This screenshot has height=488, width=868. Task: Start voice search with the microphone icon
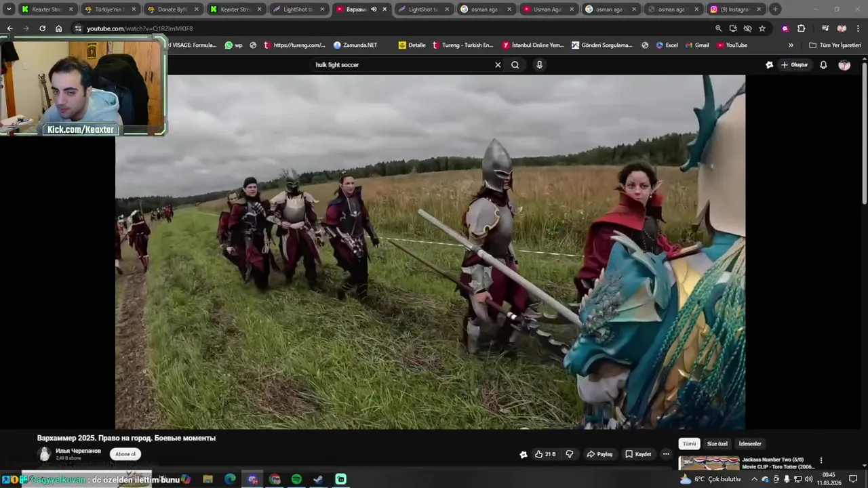539,65
